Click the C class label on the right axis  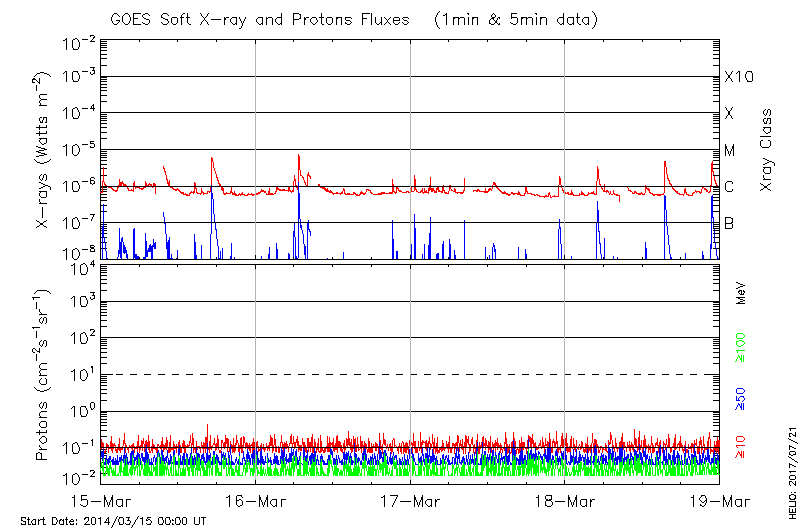coord(729,187)
